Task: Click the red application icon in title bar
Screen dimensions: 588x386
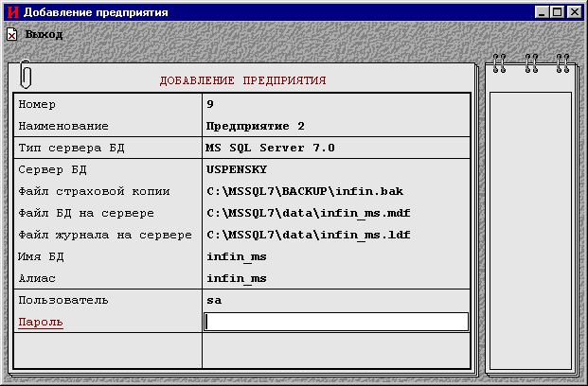Action: point(12,12)
